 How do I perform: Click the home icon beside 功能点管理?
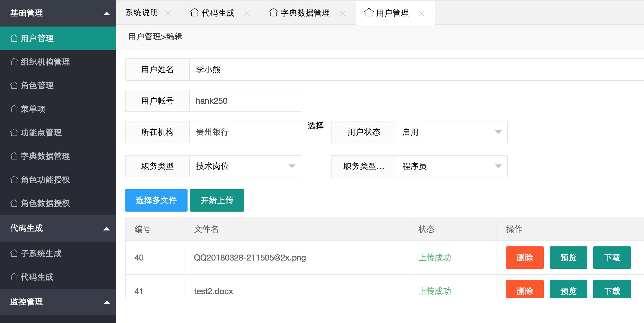14,133
